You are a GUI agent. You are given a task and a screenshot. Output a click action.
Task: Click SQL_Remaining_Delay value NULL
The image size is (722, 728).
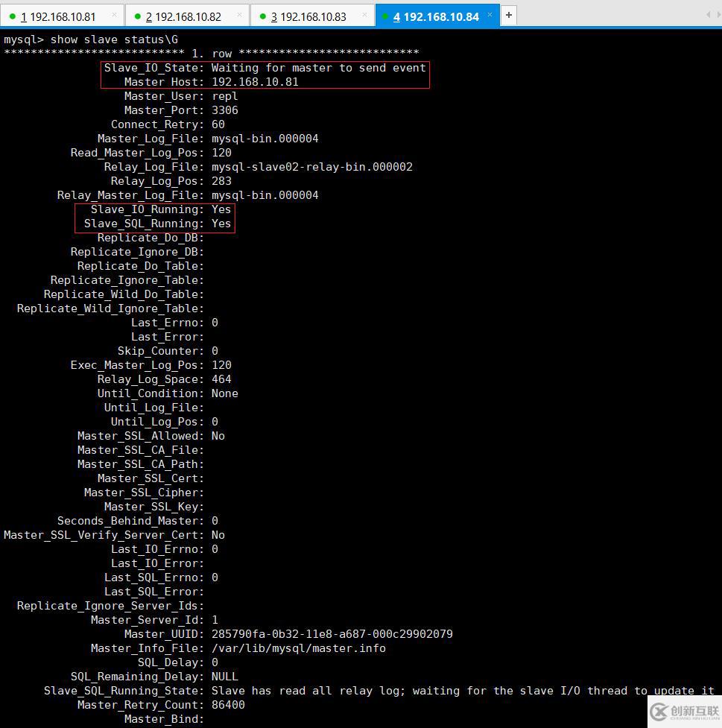(x=225, y=677)
